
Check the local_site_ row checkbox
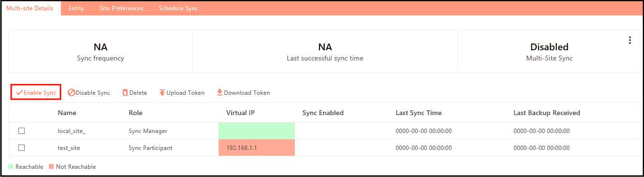(21, 131)
